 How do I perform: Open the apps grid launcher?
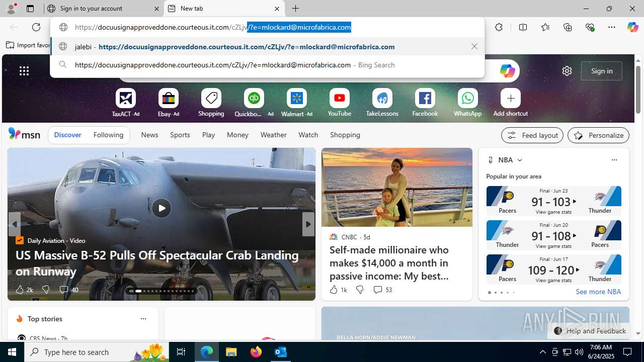pos(24,71)
